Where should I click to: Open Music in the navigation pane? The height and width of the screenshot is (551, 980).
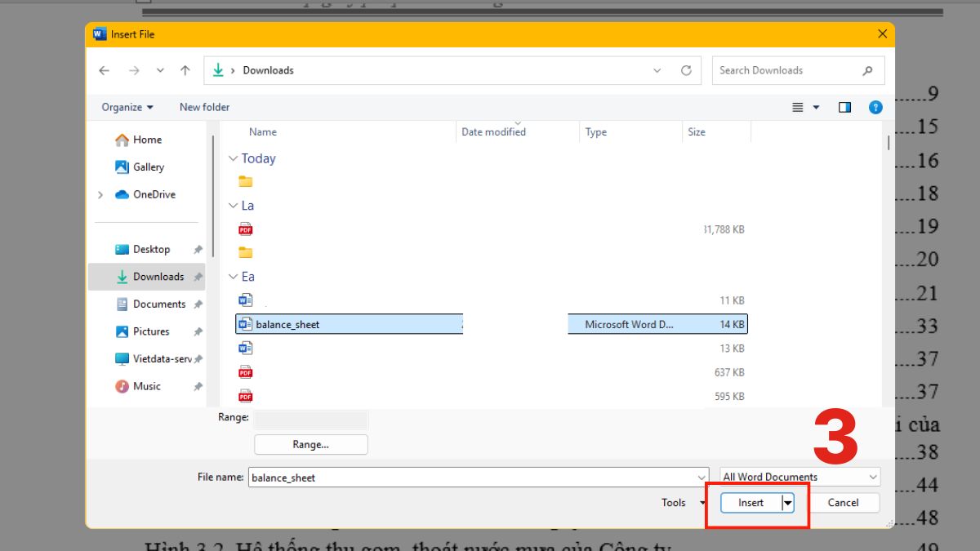pyautogui.click(x=139, y=386)
